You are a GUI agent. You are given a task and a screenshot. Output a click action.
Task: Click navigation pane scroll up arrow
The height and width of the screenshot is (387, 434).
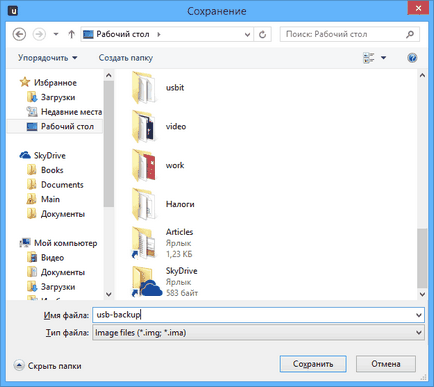tap(109, 76)
